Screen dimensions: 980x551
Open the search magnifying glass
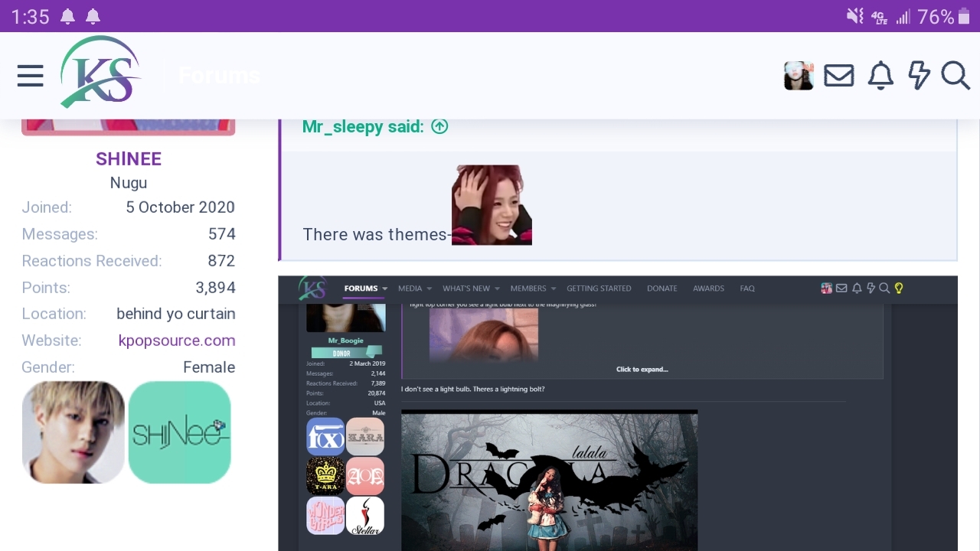point(955,76)
